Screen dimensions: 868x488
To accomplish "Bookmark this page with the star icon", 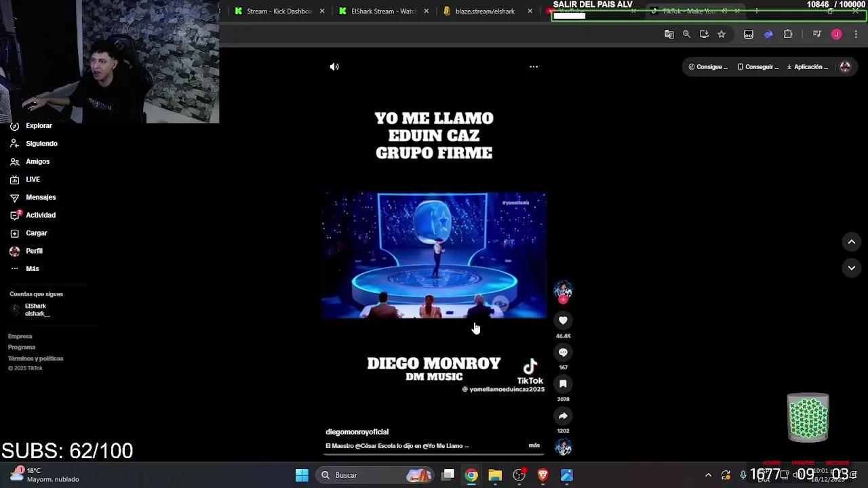I will 722,34.
